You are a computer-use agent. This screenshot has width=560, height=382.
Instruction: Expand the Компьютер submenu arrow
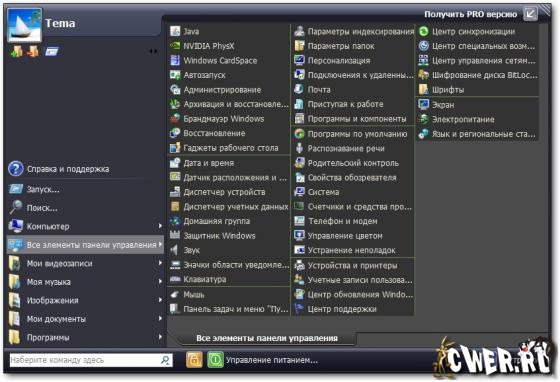(160, 226)
